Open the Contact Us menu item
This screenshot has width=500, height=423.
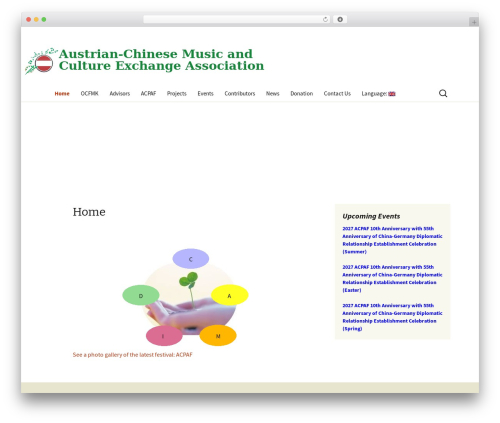click(x=337, y=94)
